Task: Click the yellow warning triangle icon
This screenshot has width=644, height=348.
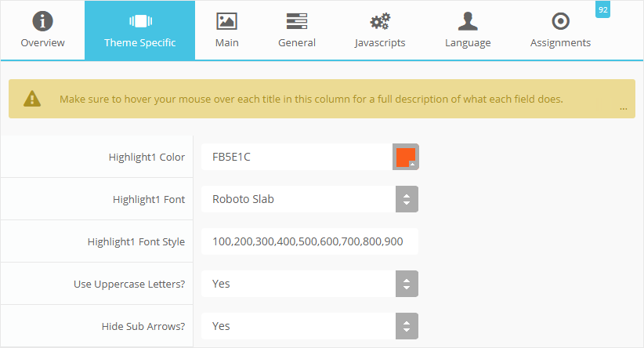Action: point(31,99)
